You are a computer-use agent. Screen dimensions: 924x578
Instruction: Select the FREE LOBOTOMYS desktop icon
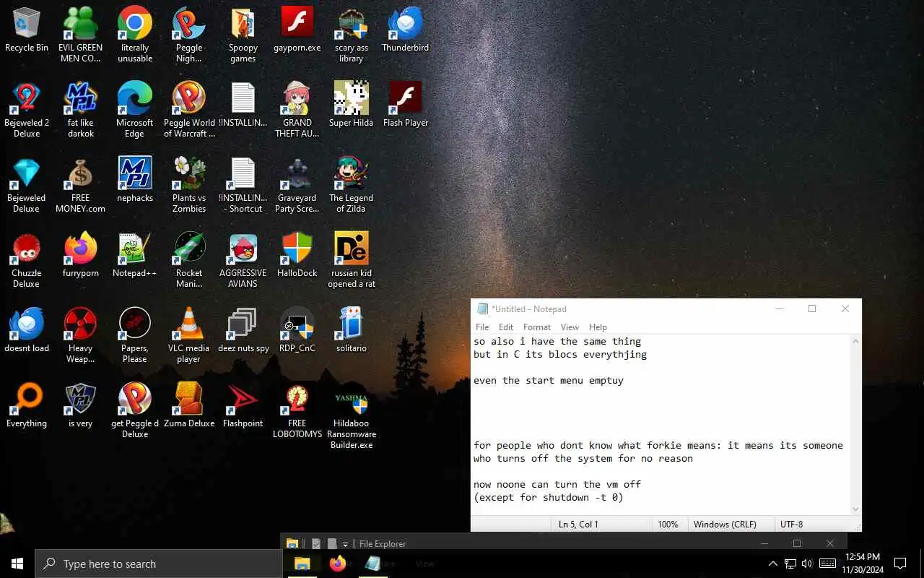point(297,410)
